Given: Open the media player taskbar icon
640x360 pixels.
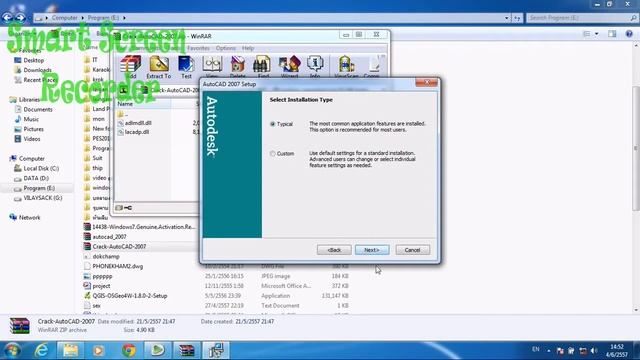Looking at the screenshot, I should [x=98, y=350].
